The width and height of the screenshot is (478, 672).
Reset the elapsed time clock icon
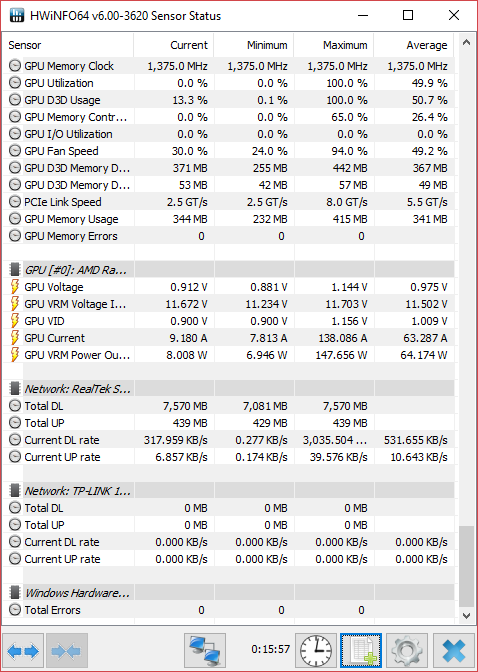tap(316, 651)
